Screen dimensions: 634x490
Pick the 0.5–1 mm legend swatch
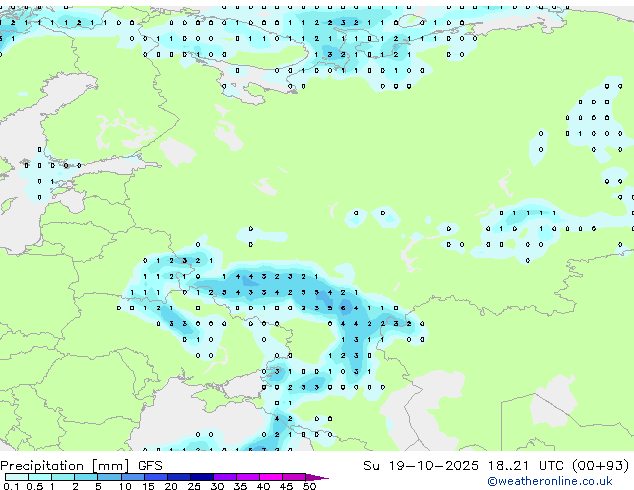pos(40,477)
